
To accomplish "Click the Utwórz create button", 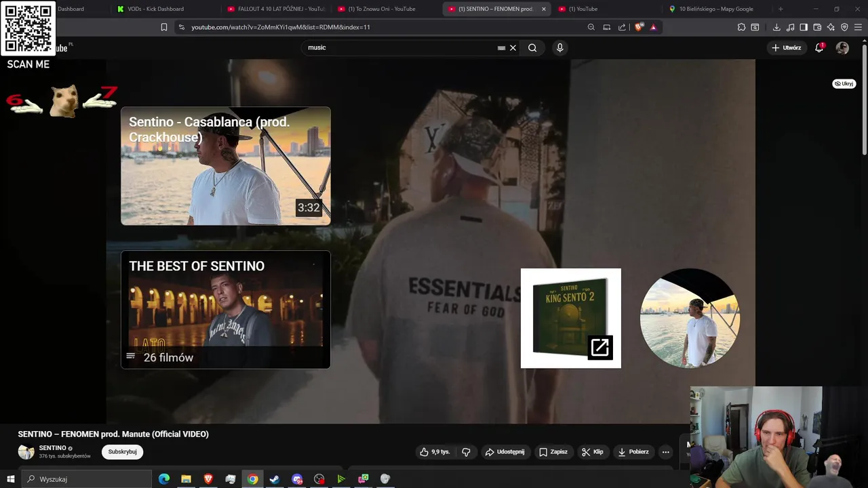I will point(787,47).
